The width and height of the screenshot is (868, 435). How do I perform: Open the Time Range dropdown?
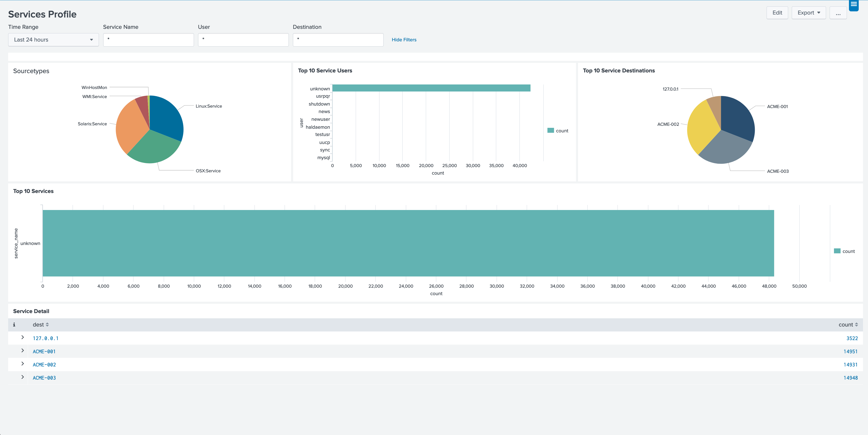coord(53,40)
